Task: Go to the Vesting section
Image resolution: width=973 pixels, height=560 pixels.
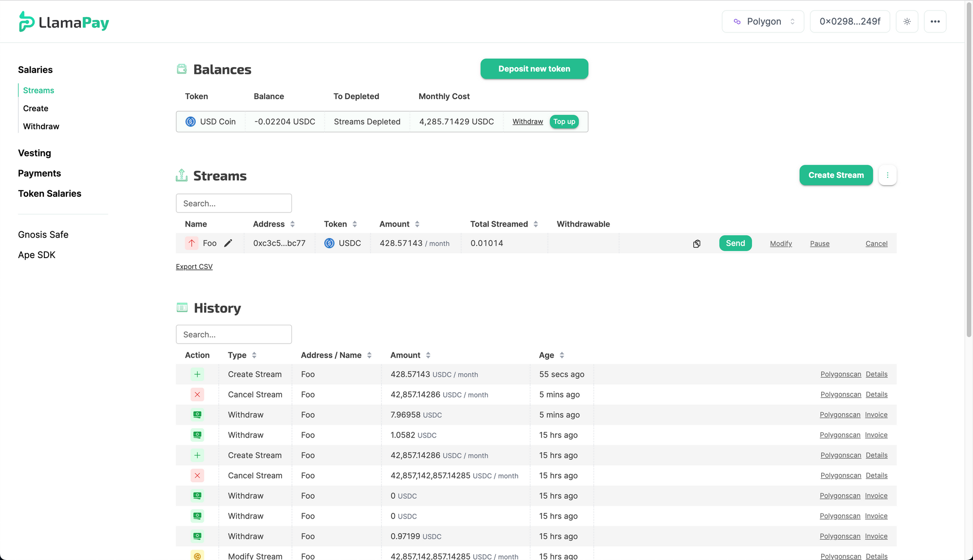Action: coord(35,153)
